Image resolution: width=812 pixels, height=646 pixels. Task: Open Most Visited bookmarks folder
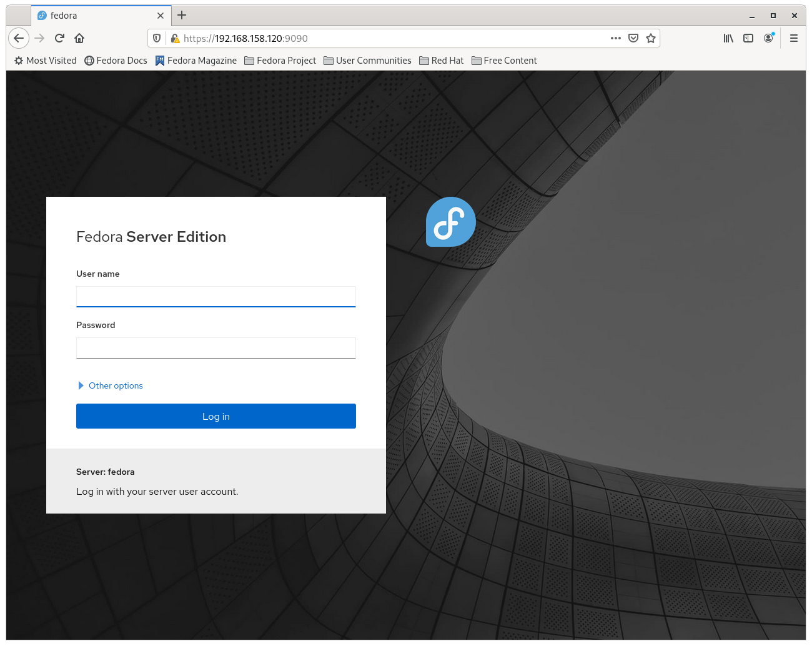click(x=45, y=61)
